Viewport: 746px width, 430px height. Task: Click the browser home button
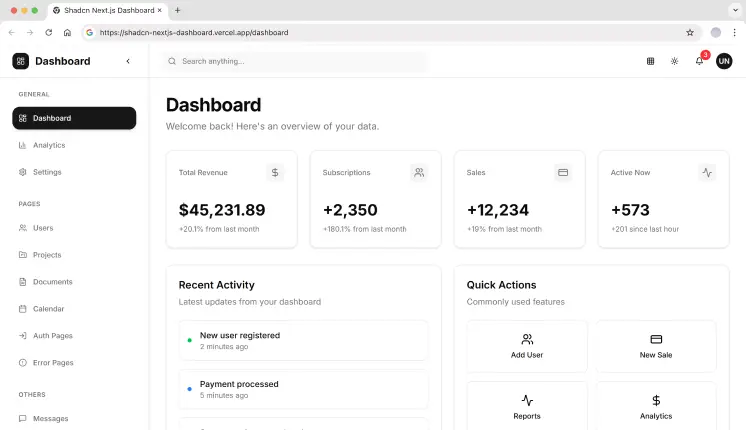67,32
